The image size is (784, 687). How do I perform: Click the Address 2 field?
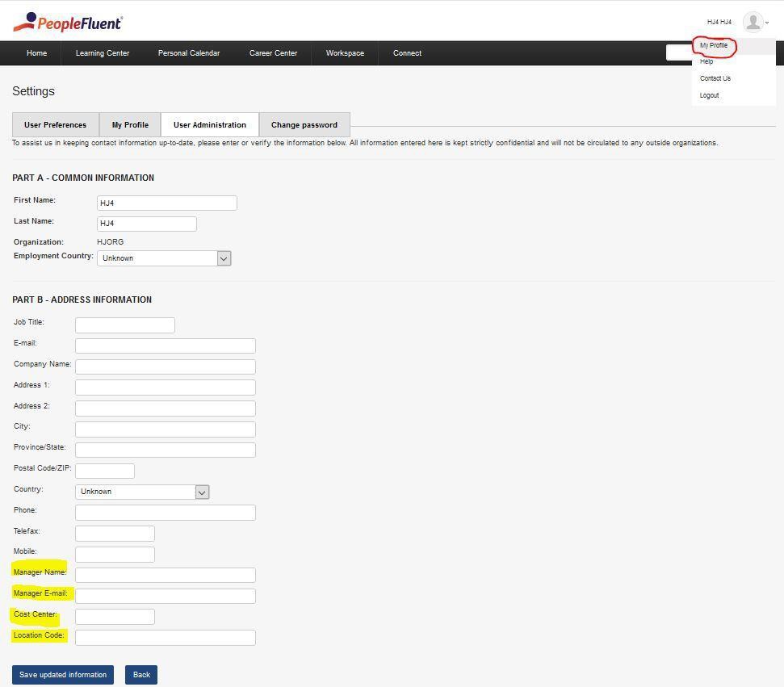166,408
